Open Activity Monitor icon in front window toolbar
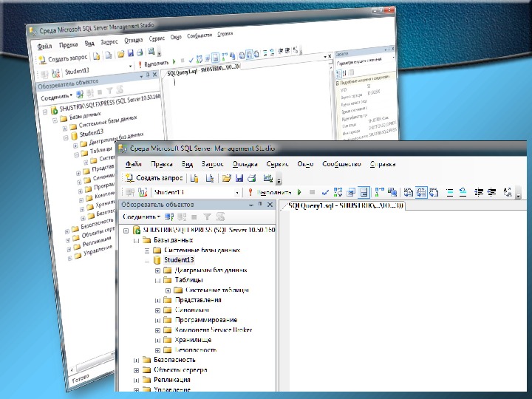Viewport: 532px width, 399px height. coord(268,178)
